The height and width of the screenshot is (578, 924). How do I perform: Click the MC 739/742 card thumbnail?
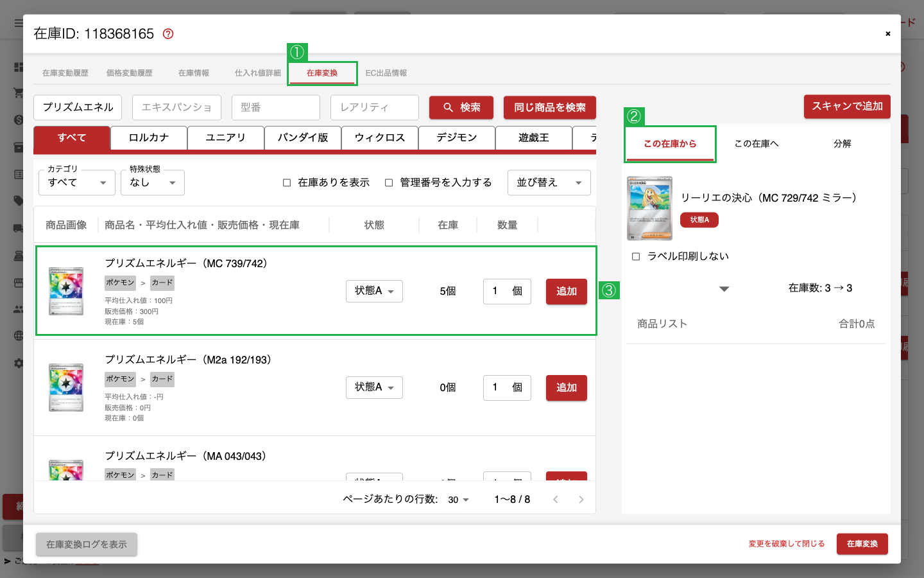click(x=66, y=291)
